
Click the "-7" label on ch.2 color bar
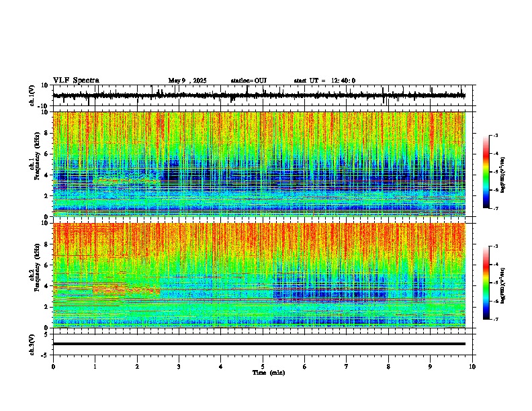coord(496,320)
